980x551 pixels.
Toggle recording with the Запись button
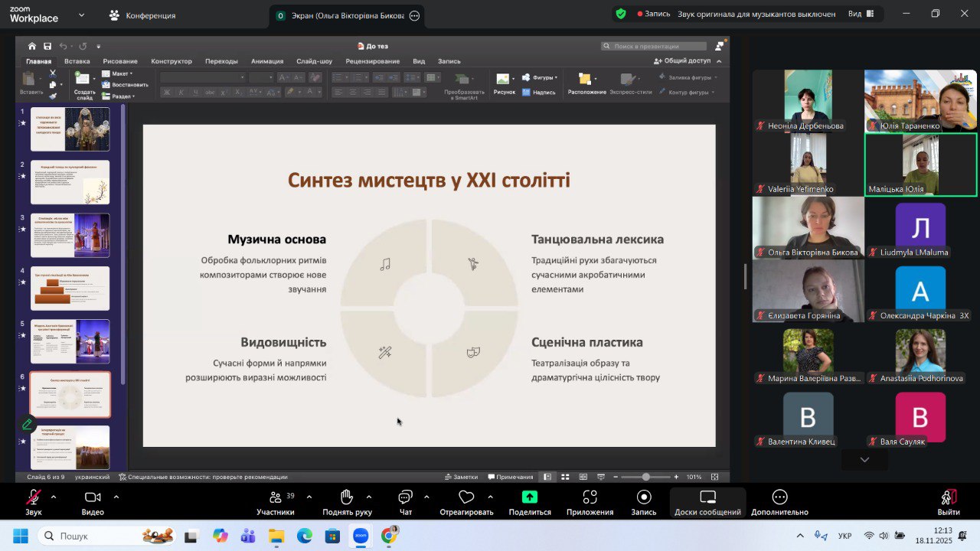tap(644, 498)
